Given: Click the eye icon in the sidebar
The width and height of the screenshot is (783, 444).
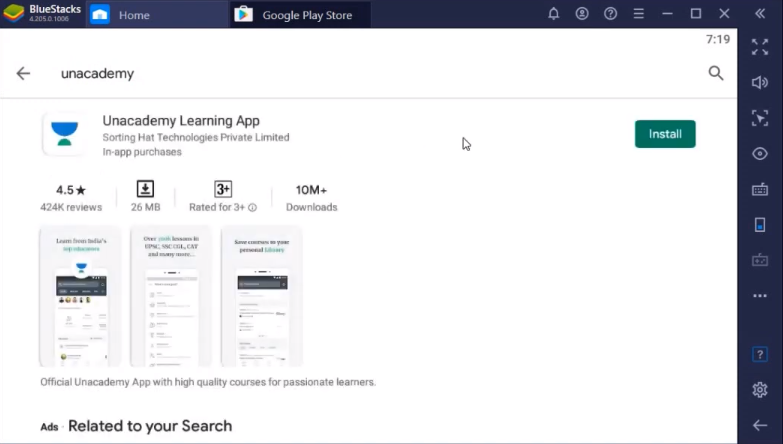Looking at the screenshot, I should pyautogui.click(x=760, y=154).
